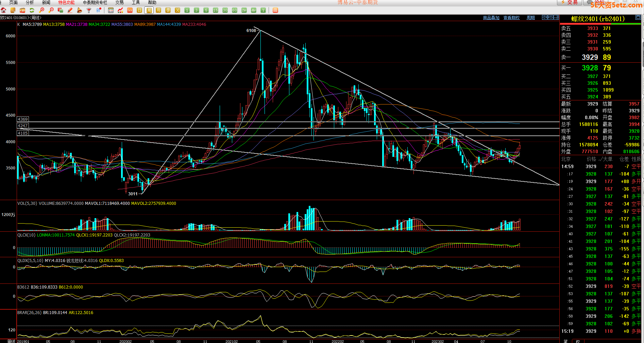Switch to 2hr chart period
The height and width of the screenshot is (343, 644).
click(x=244, y=10)
